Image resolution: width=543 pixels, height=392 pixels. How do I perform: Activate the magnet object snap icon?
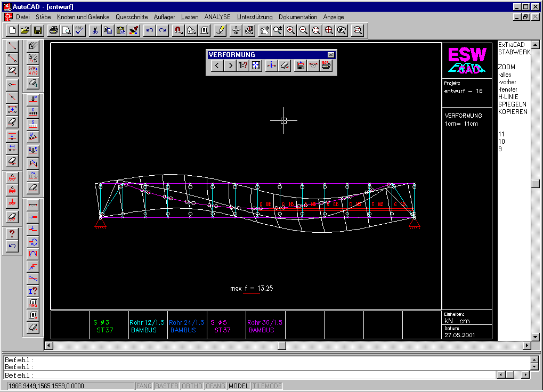click(178, 30)
